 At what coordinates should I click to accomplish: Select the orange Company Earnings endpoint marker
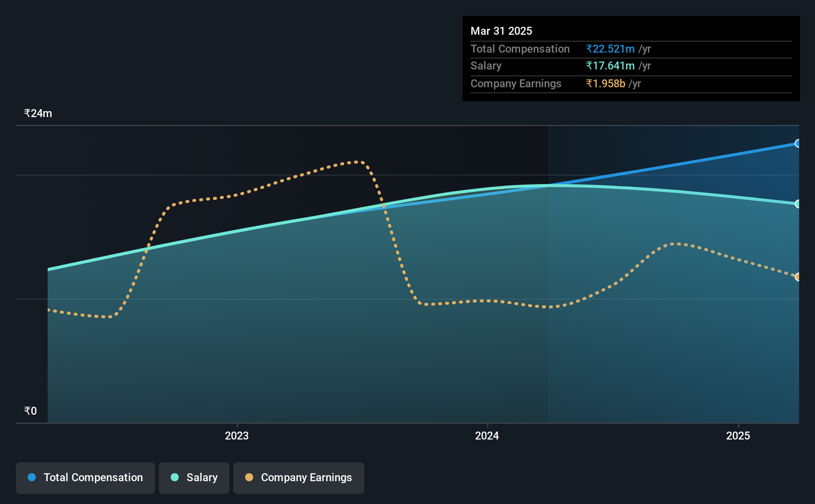click(798, 277)
